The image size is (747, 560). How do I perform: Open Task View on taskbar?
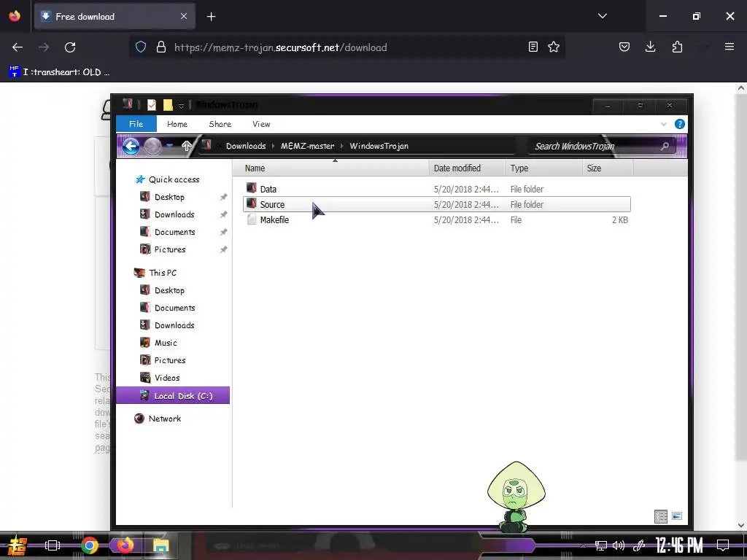(x=53, y=545)
